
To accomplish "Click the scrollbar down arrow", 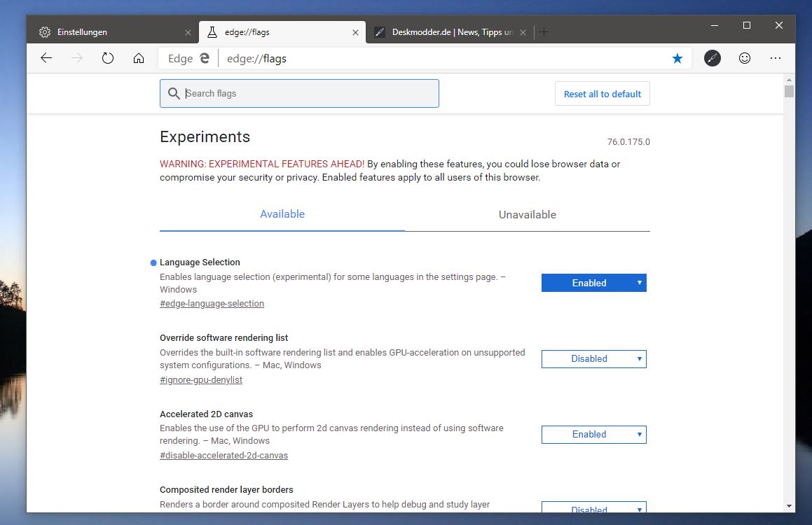I will coord(789,506).
